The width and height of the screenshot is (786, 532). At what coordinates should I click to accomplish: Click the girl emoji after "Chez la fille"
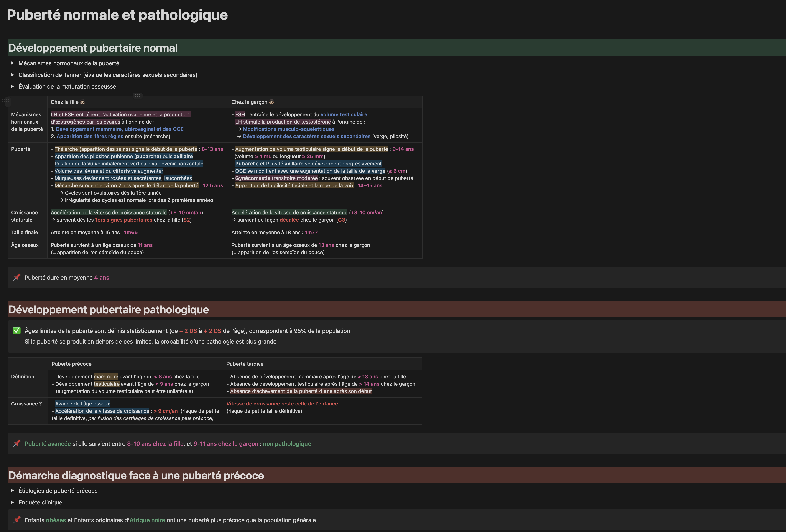(82, 102)
